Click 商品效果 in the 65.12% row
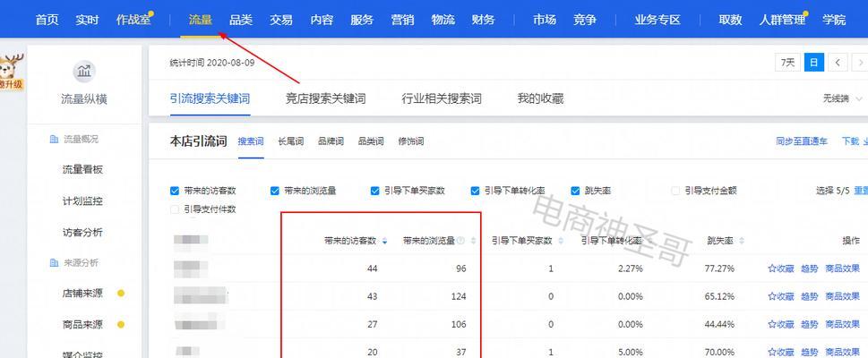Viewport: 868px width, 358px height. click(843, 296)
